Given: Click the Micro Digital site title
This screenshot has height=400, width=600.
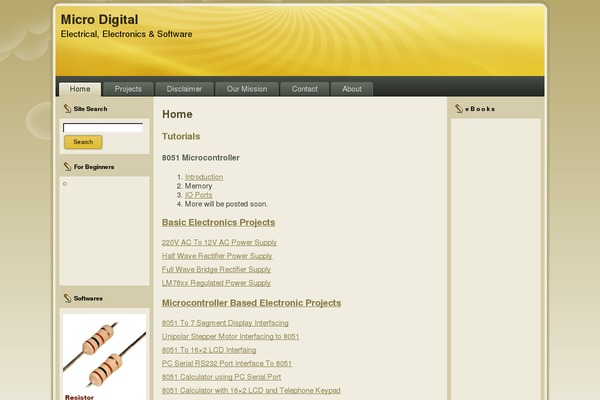Looking at the screenshot, I should [x=99, y=20].
